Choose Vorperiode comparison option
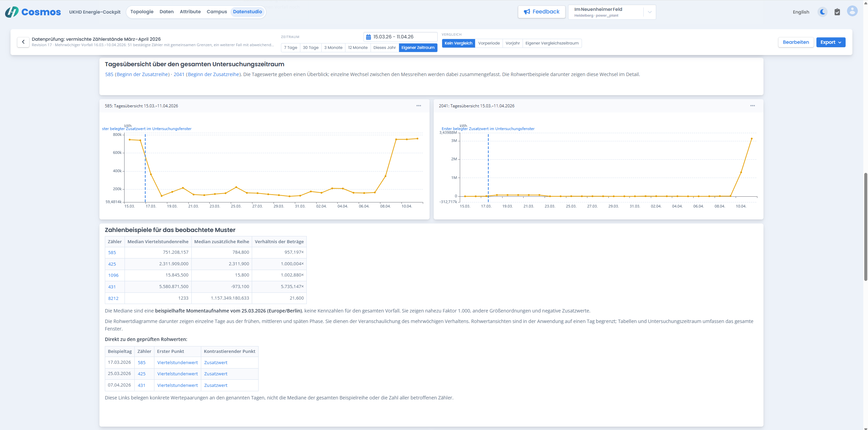Viewport: 868px width, 430px height. [489, 43]
